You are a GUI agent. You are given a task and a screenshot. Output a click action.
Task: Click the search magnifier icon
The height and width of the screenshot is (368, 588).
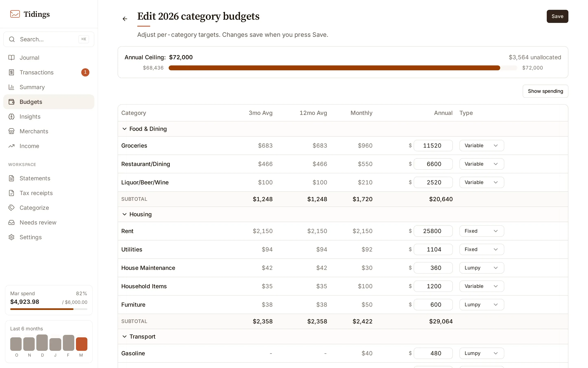[12, 39]
